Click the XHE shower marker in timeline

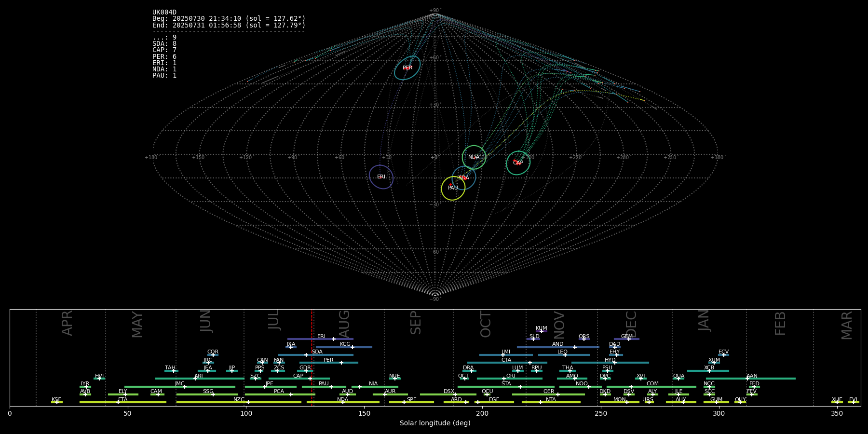tap(837, 402)
